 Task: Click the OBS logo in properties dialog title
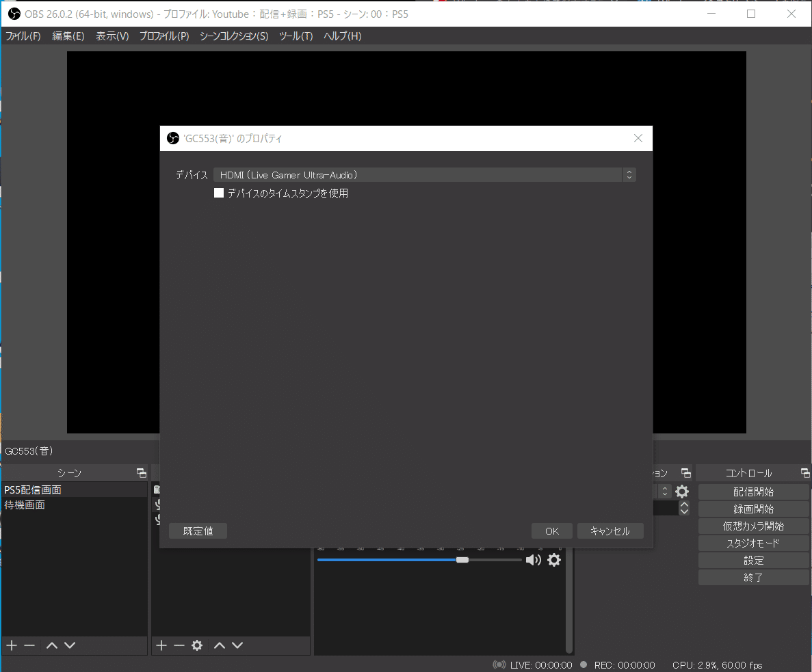coord(173,138)
